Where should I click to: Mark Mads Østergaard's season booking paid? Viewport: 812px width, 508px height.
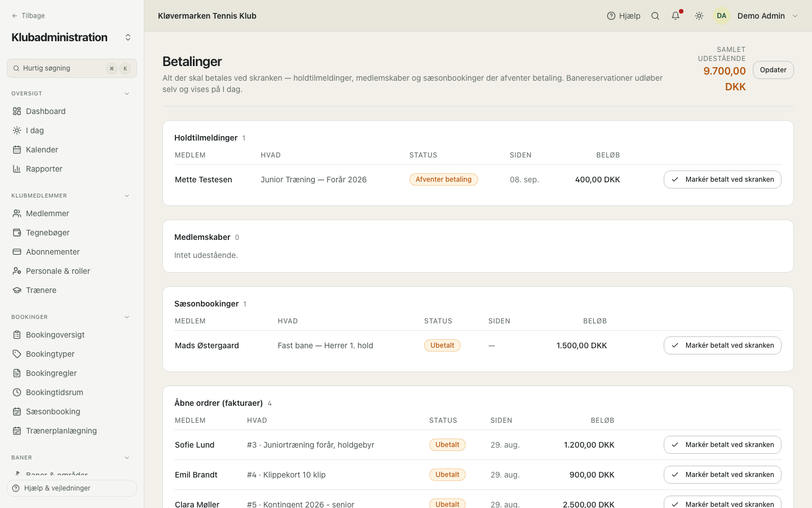(x=722, y=345)
